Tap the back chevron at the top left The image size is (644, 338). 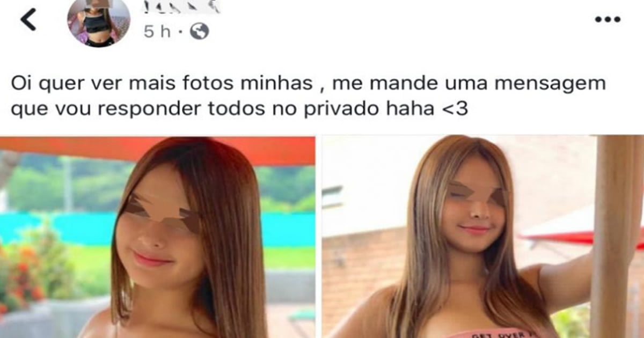click(x=28, y=20)
